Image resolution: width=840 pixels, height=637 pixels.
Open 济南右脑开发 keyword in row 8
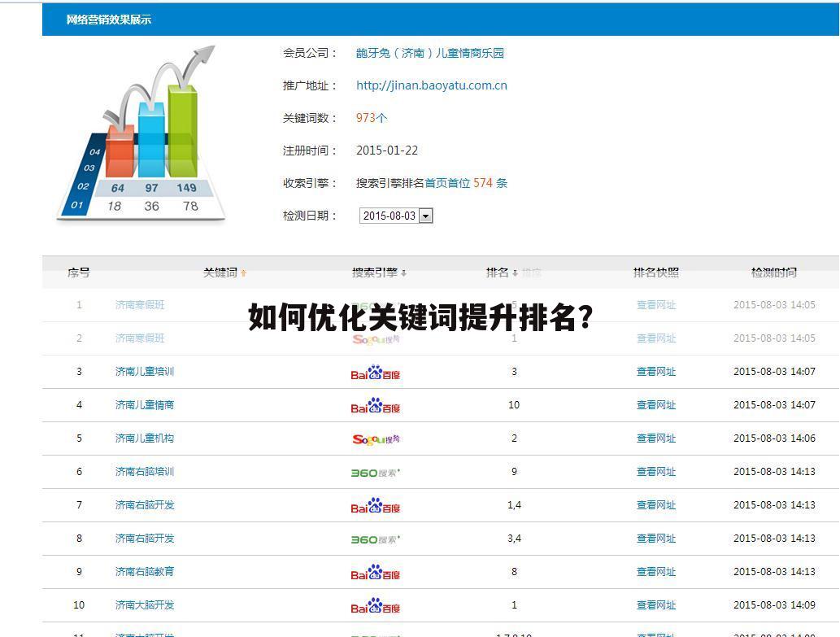145,539
